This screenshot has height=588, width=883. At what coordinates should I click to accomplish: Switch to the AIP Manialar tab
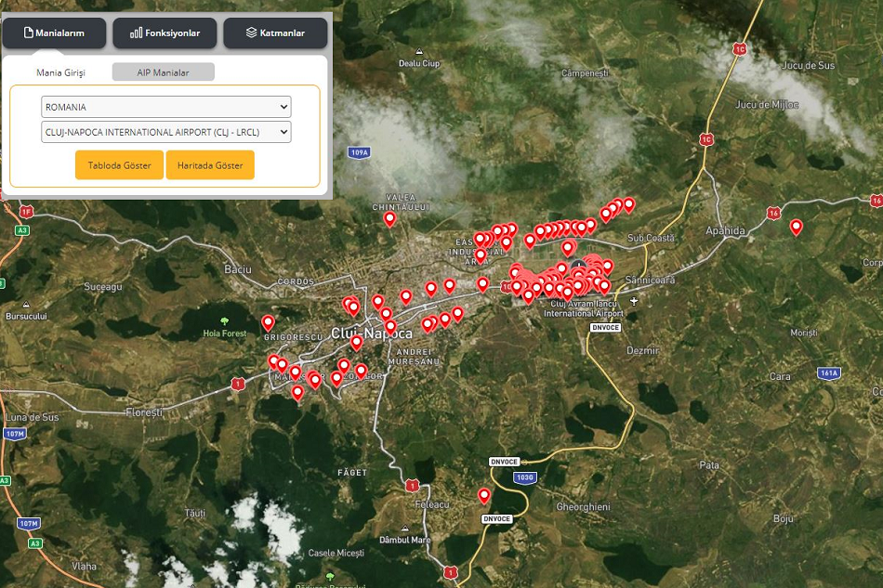163,72
